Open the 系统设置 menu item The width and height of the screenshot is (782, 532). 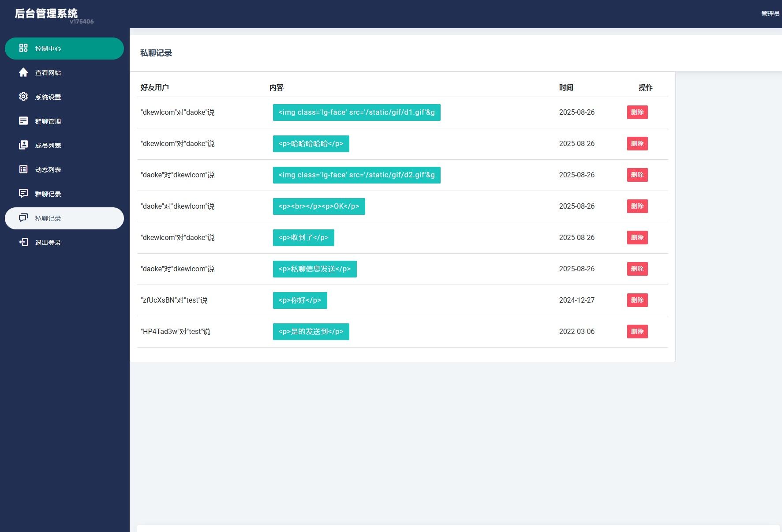48,97
